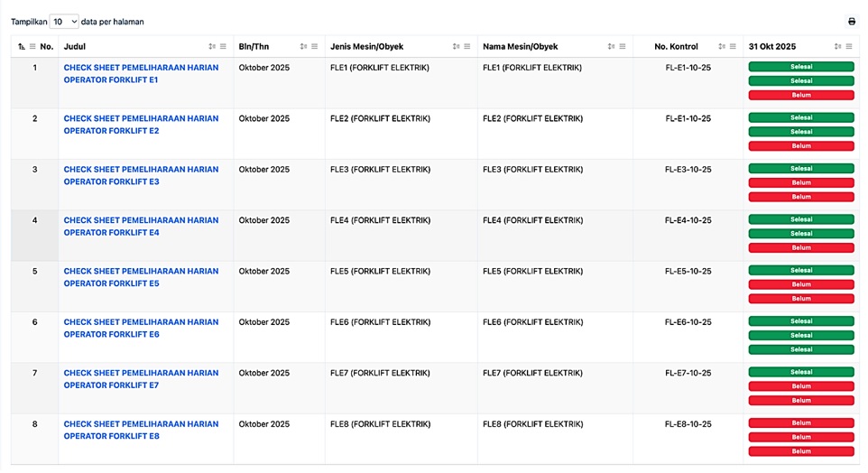Sort by the Bln/Thn column

pos(303,47)
